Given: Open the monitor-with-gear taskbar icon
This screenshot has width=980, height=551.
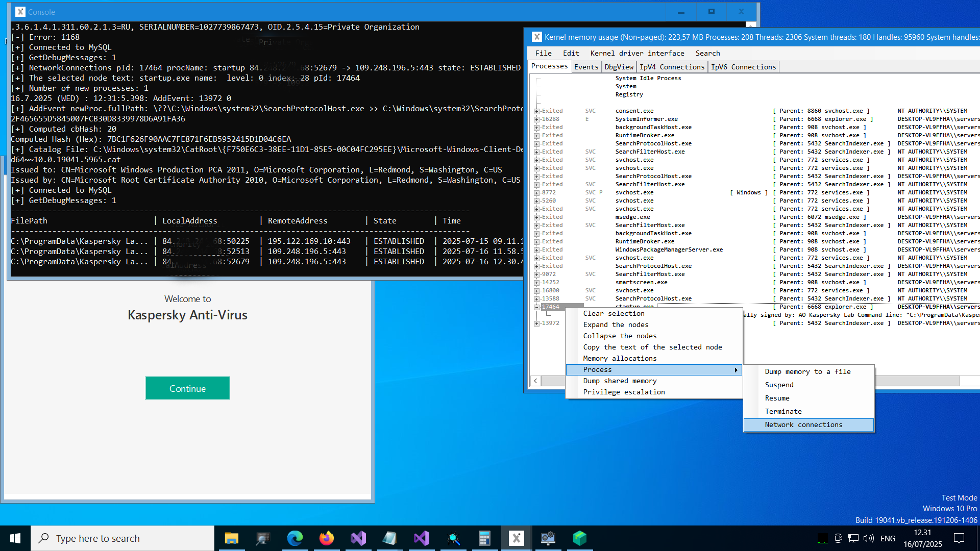Looking at the screenshot, I should [548, 538].
